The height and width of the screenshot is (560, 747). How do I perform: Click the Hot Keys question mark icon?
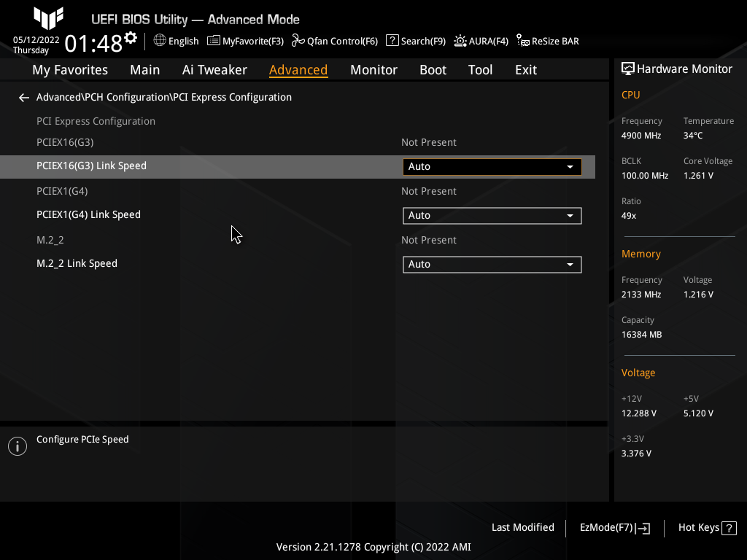[729, 528]
